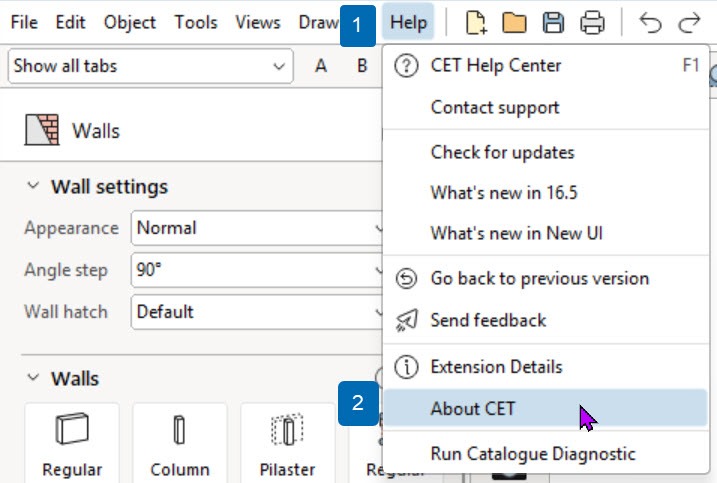Select the Column tool
The width and height of the screenshot is (717, 483).
(180, 443)
